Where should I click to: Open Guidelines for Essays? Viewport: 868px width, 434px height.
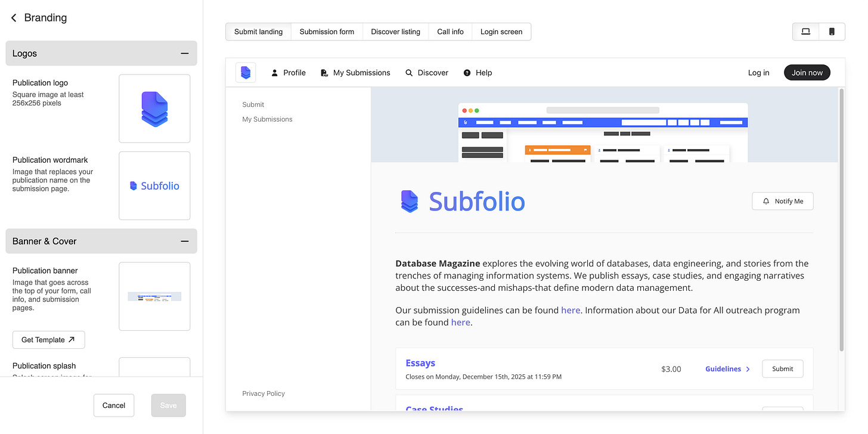727,369
